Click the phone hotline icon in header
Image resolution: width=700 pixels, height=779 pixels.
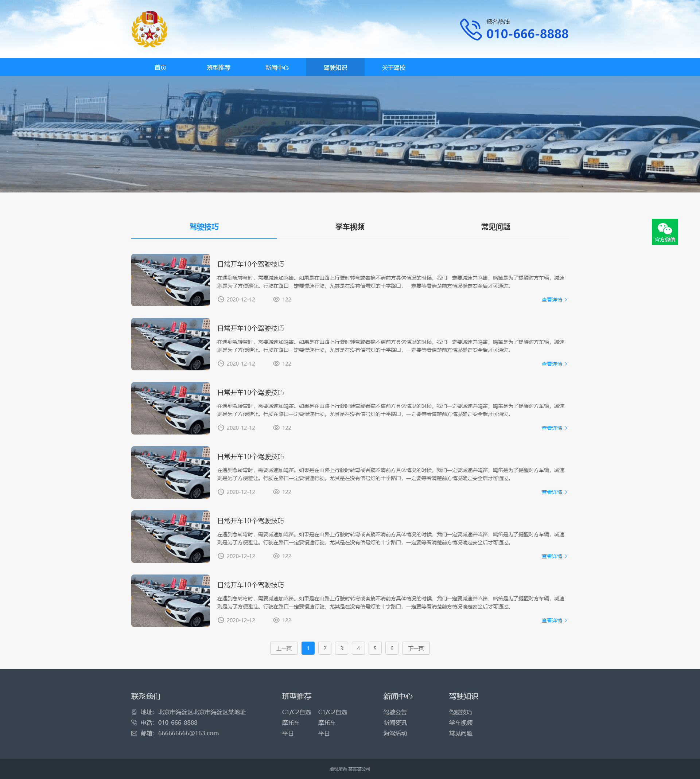click(470, 30)
